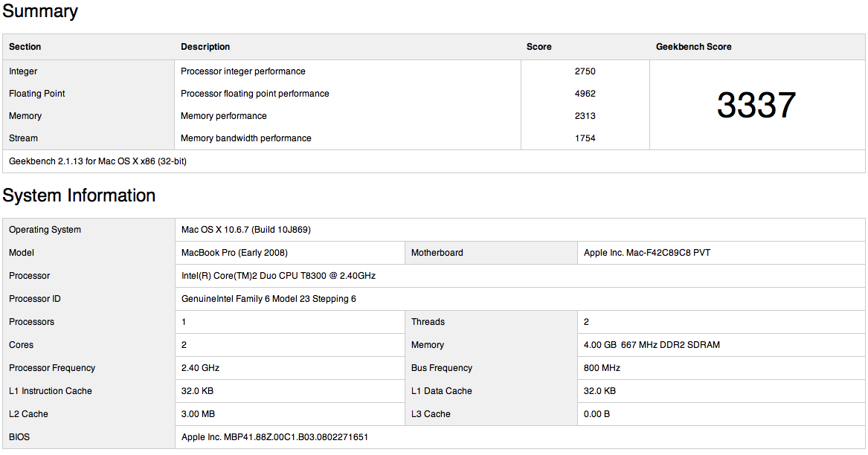
Task: Click the Geekbench Score column header
Action: point(694,47)
